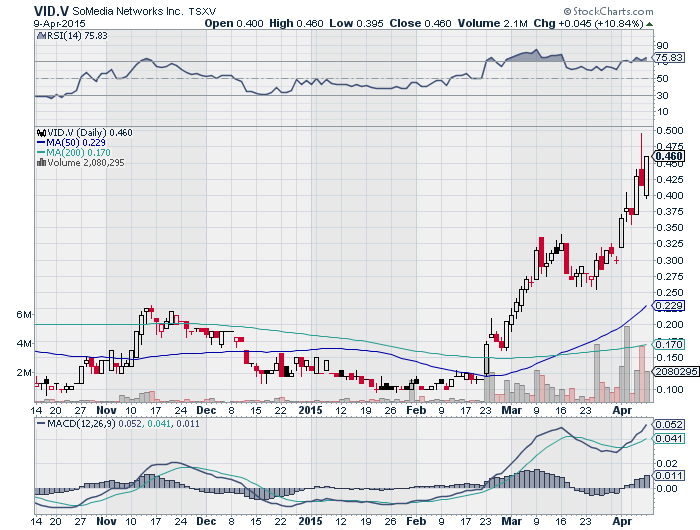700x530 pixels.
Task: Click the MACD 0.02 axis label
Action: (667, 464)
